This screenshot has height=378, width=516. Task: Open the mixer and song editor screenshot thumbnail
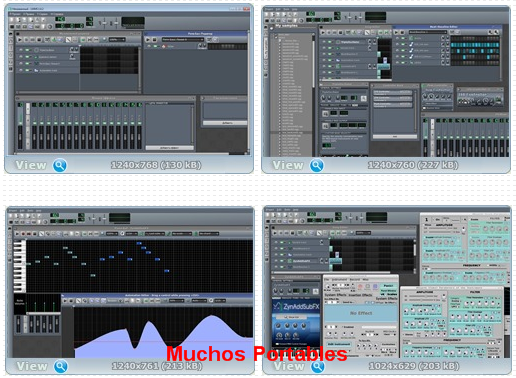[129, 80]
